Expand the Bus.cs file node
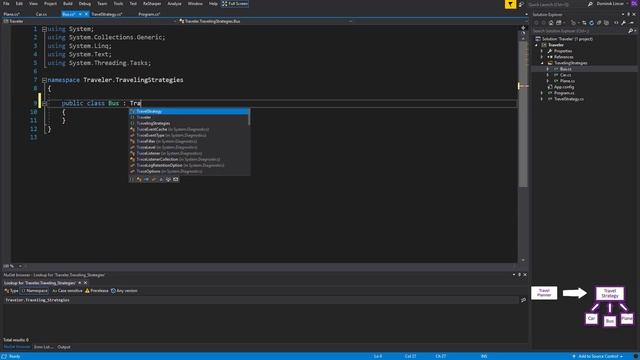The height and width of the screenshot is (360, 640). click(x=547, y=69)
